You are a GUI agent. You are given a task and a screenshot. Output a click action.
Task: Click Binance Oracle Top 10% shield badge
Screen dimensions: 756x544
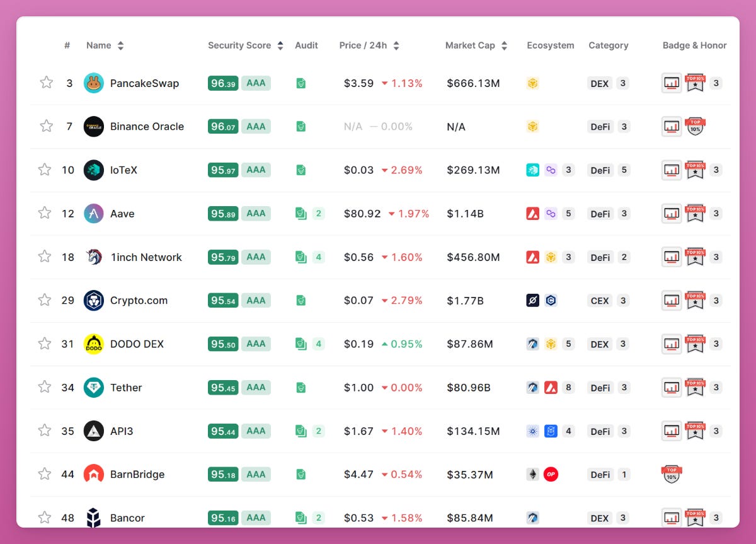point(695,126)
